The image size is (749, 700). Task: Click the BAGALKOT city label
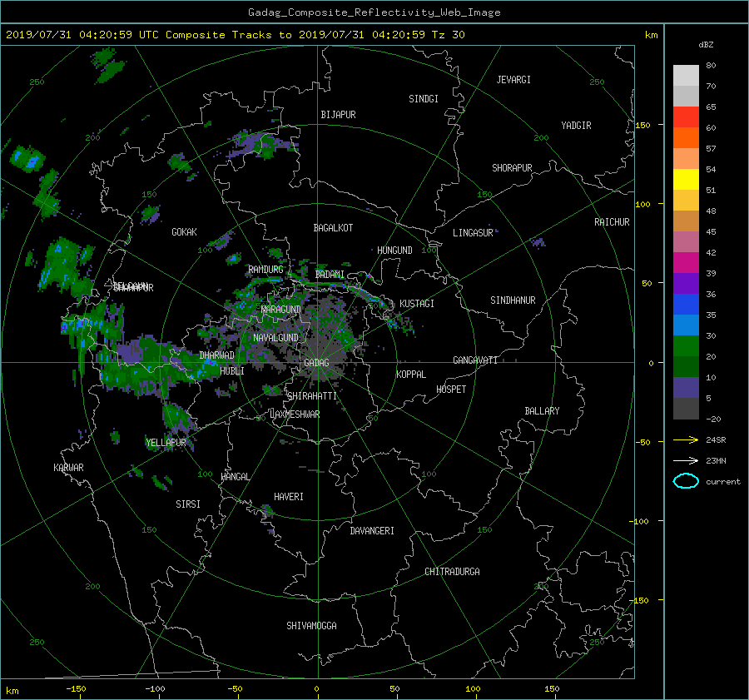pos(333,228)
